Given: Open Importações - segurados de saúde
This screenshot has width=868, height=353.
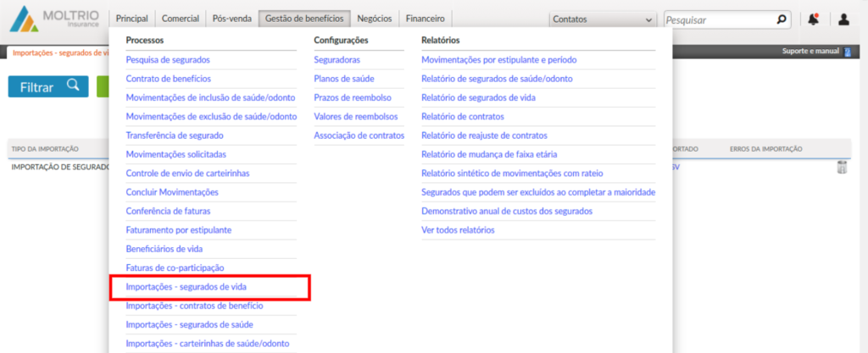Looking at the screenshot, I should (x=189, y=324).
